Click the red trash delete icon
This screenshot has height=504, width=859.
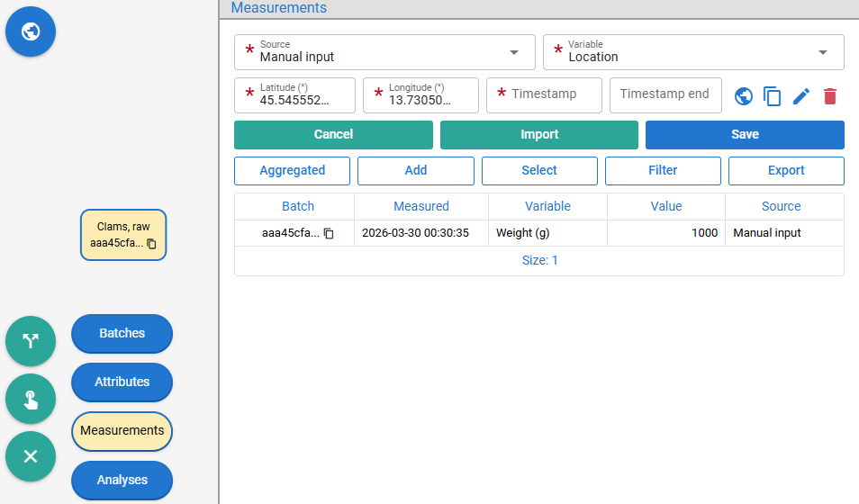coord(830,96)
